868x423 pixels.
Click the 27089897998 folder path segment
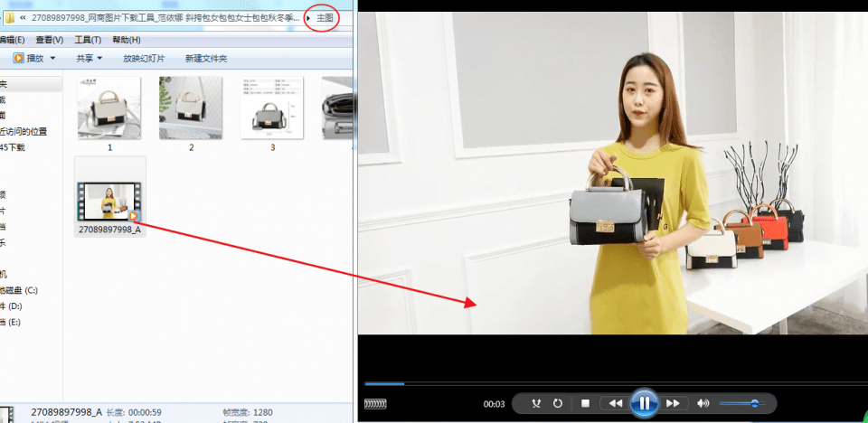tap(165, 18)
